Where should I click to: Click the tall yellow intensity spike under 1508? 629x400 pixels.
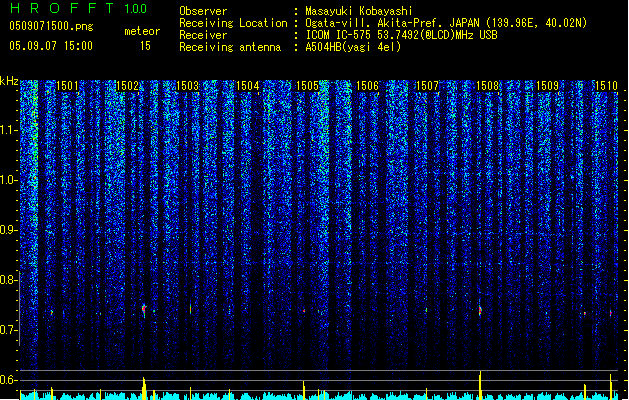[x=480, y=384]
